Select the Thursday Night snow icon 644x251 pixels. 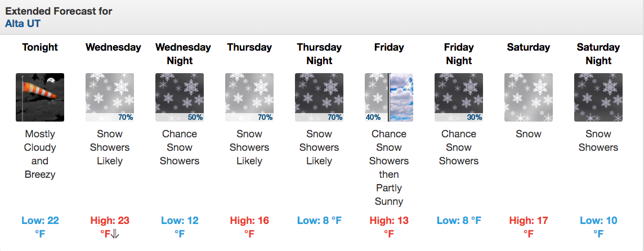click(x=319, y=97)
